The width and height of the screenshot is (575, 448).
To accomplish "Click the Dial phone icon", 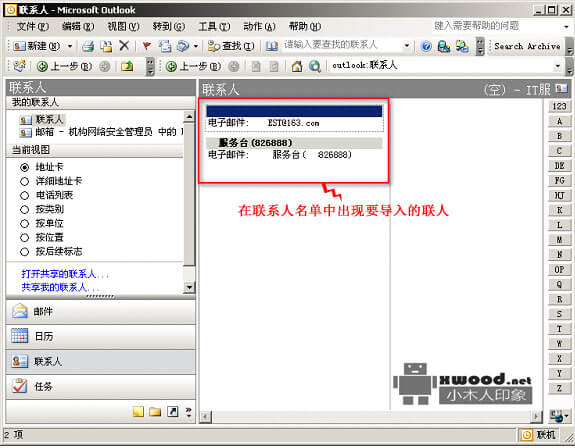I will (x=183, y=46).
